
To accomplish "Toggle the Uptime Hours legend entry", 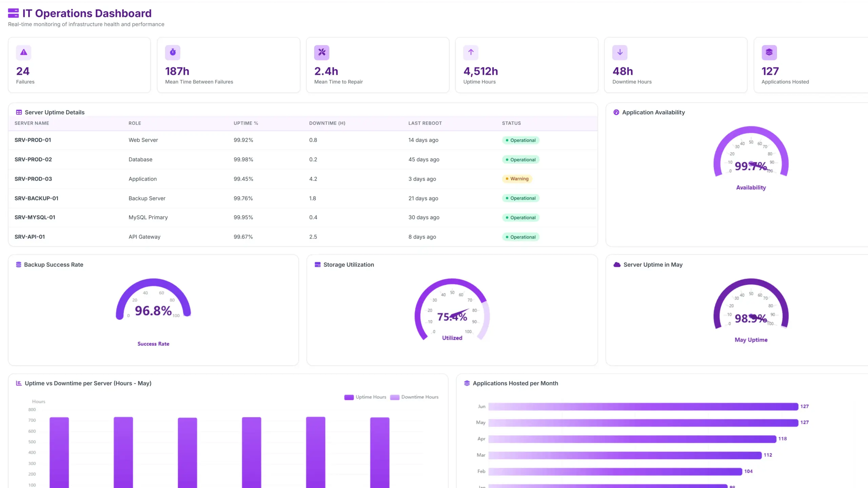I will pyautogui.click(x=365, y=397).
